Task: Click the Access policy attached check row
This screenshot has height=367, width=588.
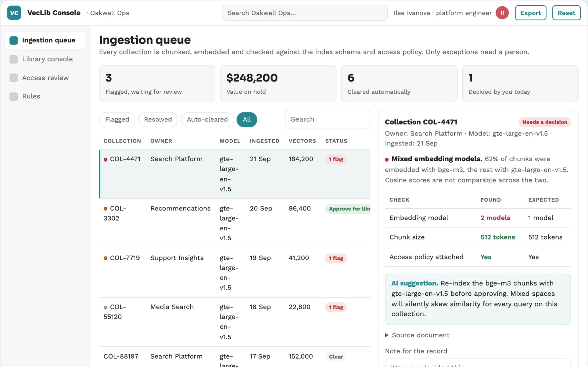Action: [x=478, y=257]
